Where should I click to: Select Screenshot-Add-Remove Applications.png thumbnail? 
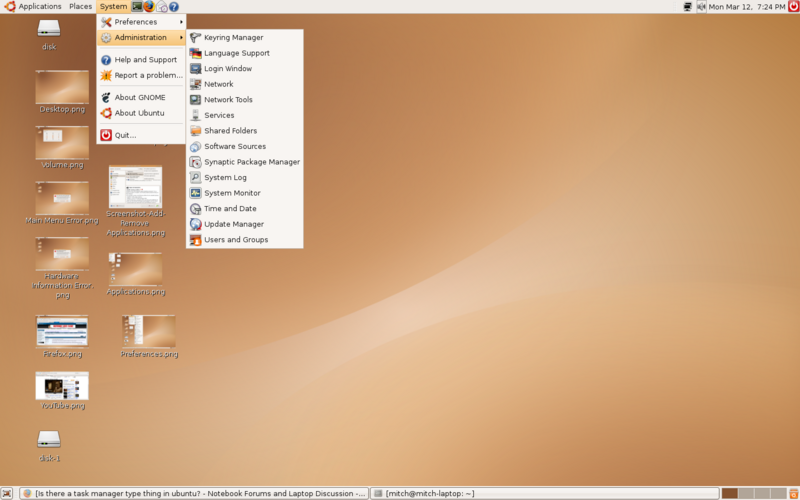tap(135, 186)
